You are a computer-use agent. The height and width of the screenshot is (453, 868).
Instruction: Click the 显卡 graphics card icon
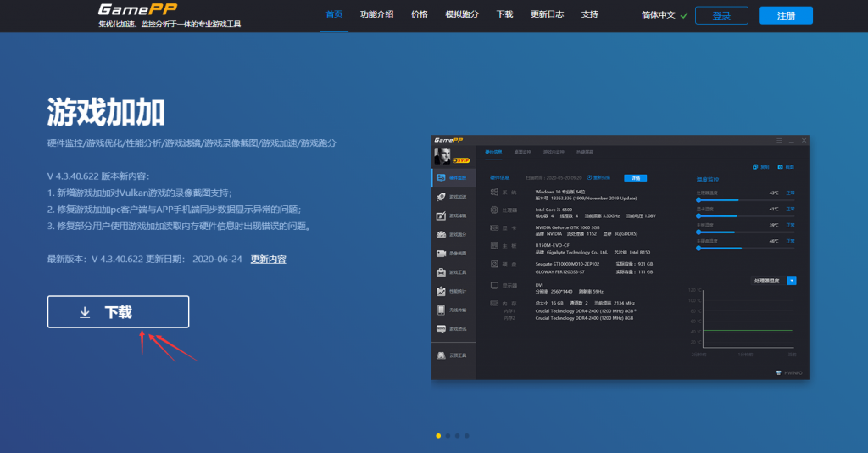pyautogui.click(x=494, y=227)
